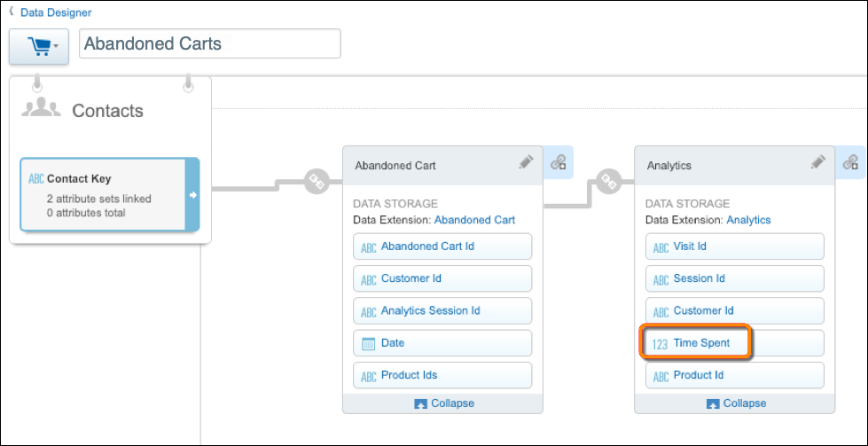Select the Product Ids attribute
Viewport: 868px width, 446px height.
[x=442, y=375]
